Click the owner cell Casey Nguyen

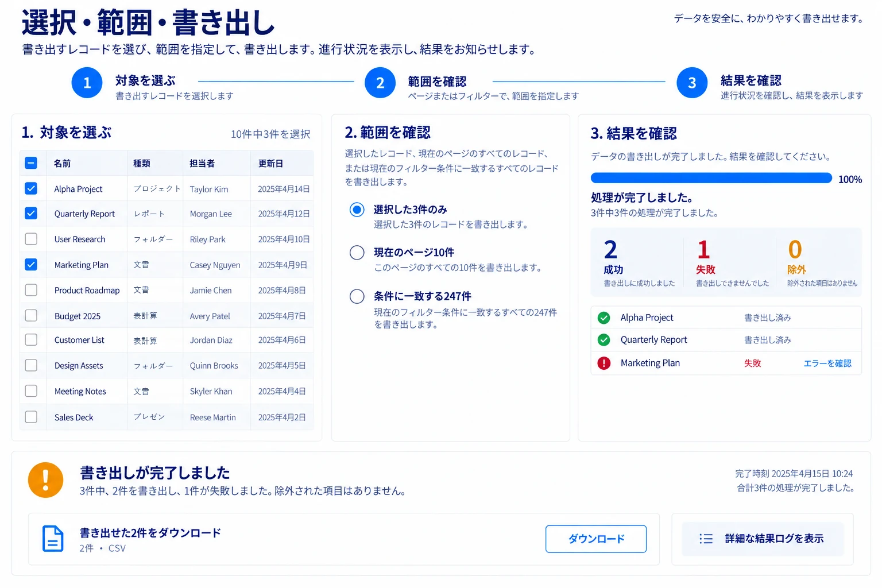215,265
